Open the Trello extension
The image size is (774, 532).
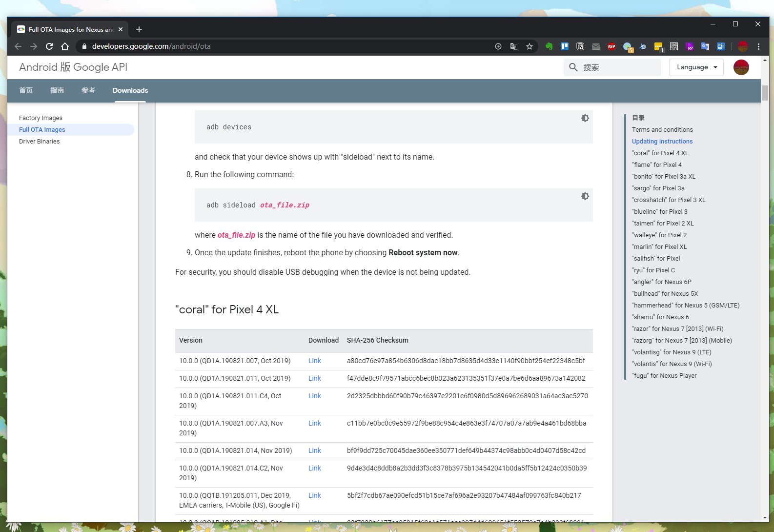pos(565,46)
